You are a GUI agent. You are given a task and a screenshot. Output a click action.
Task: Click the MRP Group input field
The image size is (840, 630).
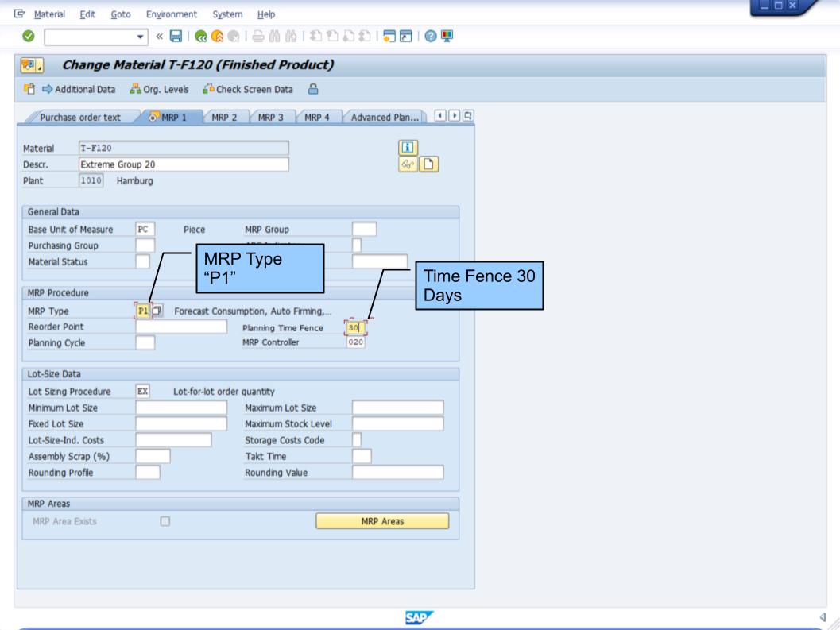click(364, 230)
